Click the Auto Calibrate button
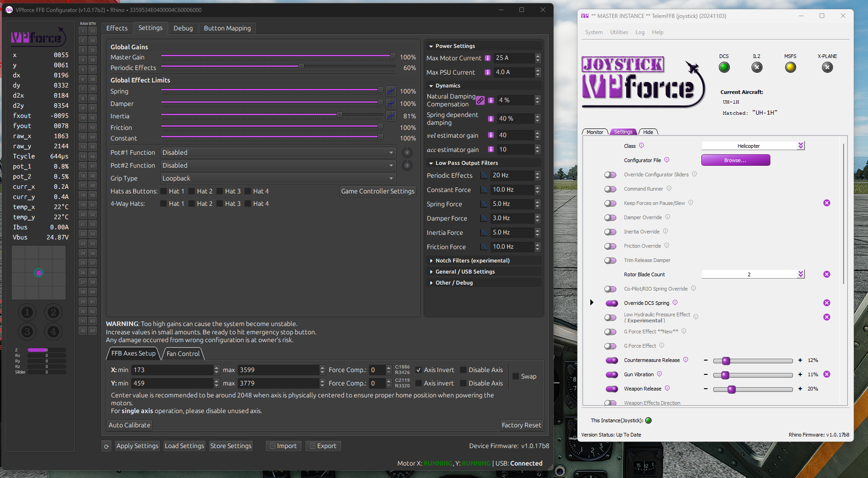The height and width of the screenshot is (478, 868). click(x=129, y=425)
